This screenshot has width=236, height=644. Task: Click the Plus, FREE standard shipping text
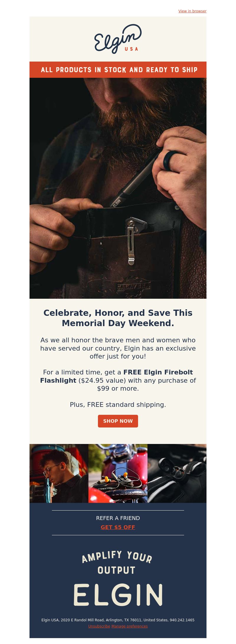(118, 405)
